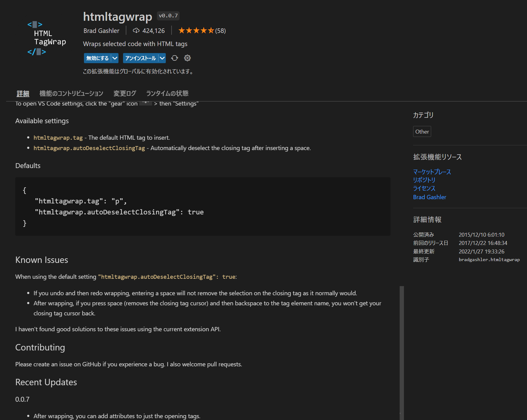Open the ランタイムの状態 tab

coord(167,93)
